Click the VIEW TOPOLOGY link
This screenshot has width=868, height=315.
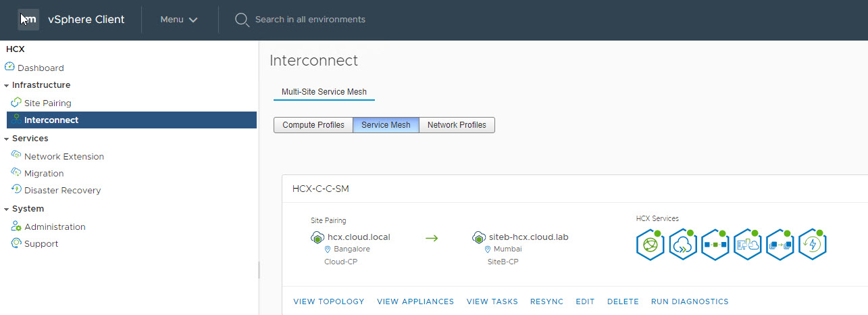point(328,301)
